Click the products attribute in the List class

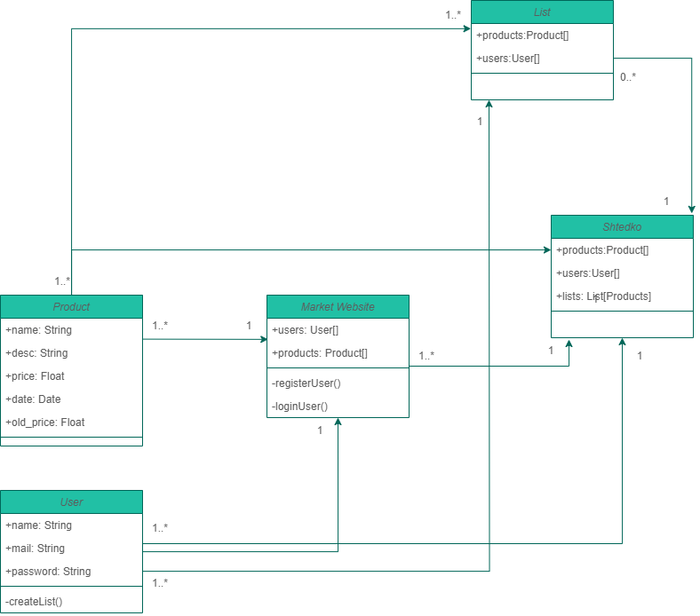coord(522,36)
